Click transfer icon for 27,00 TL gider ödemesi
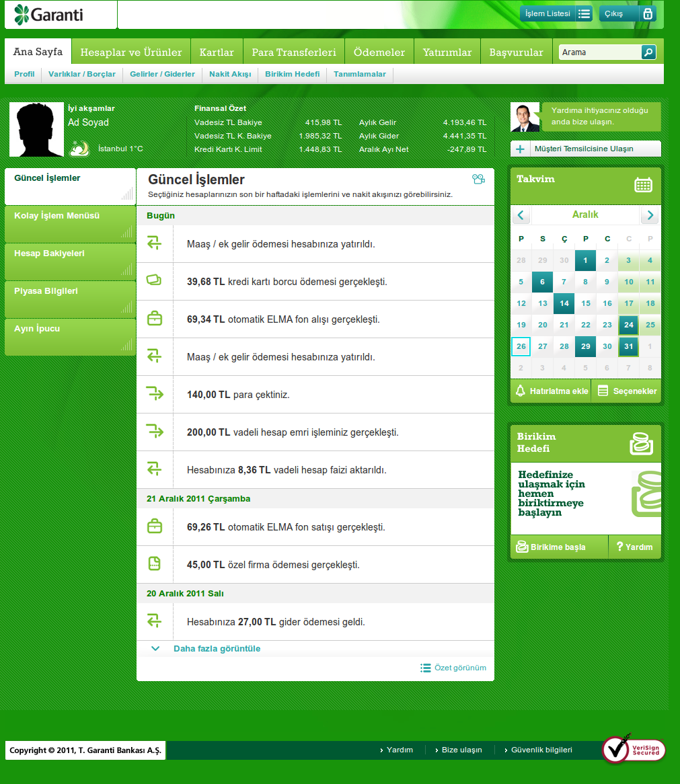 coord(155,621)
